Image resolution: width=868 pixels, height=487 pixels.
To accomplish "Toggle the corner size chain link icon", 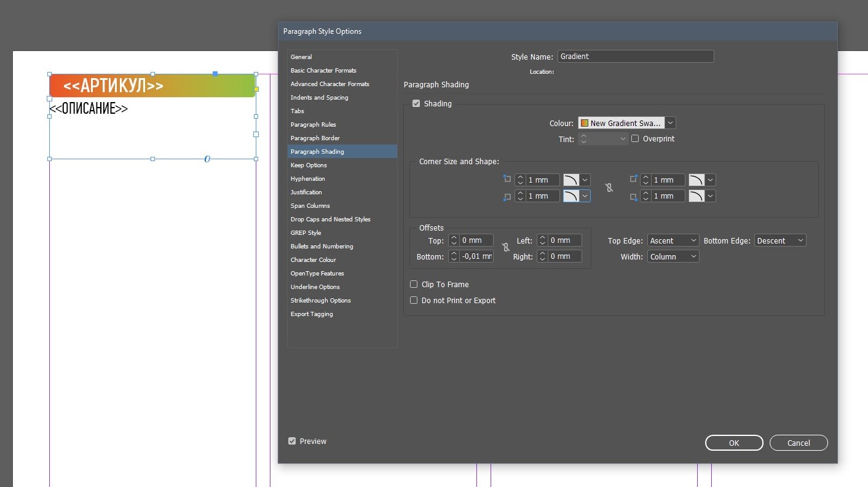I will click(609, 188).
